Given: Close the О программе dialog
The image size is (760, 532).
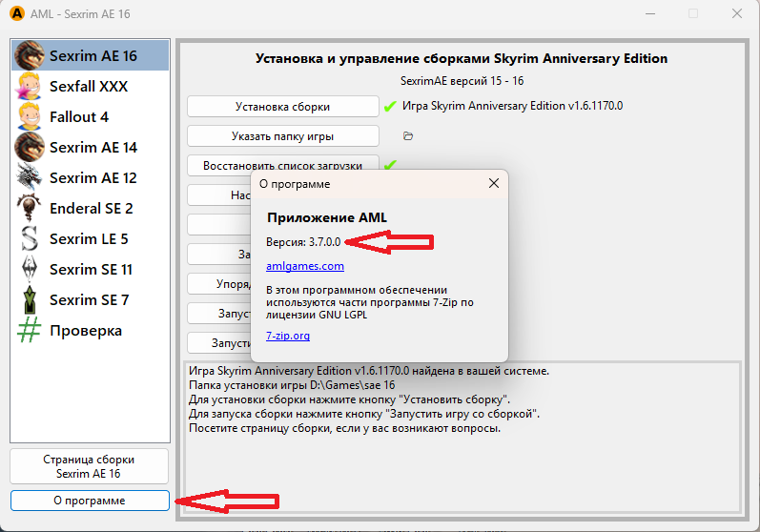Looking at the screenshot, I should pos(493,183).
